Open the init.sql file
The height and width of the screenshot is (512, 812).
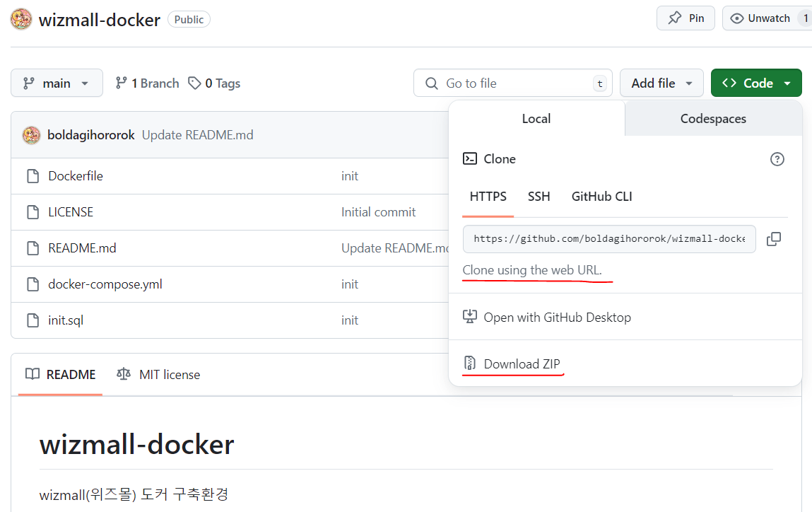tap(66, 320)
